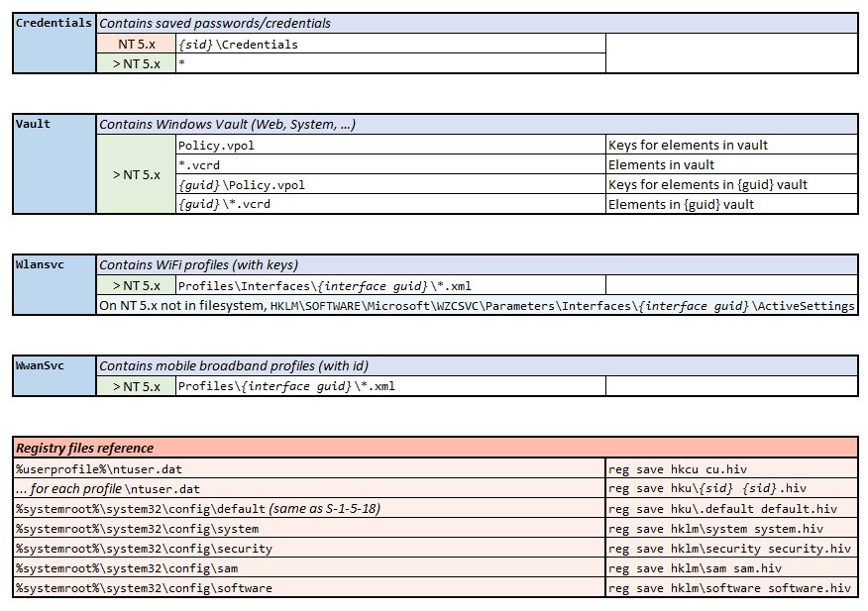The width and height of the screenshot is (868, 611).
Task: Select '%userprofile%\ntuser.dat' cell
Action: point(309,468)
